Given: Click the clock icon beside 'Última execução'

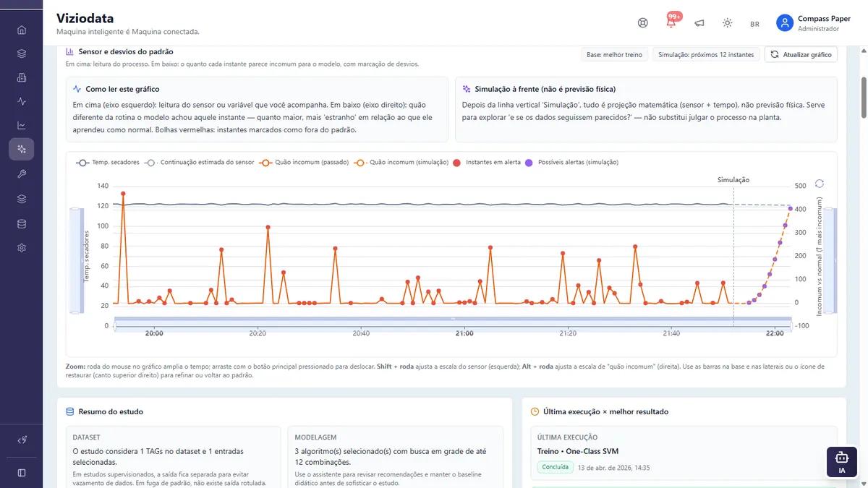Looking at the screenshot, I should [535, 411].
